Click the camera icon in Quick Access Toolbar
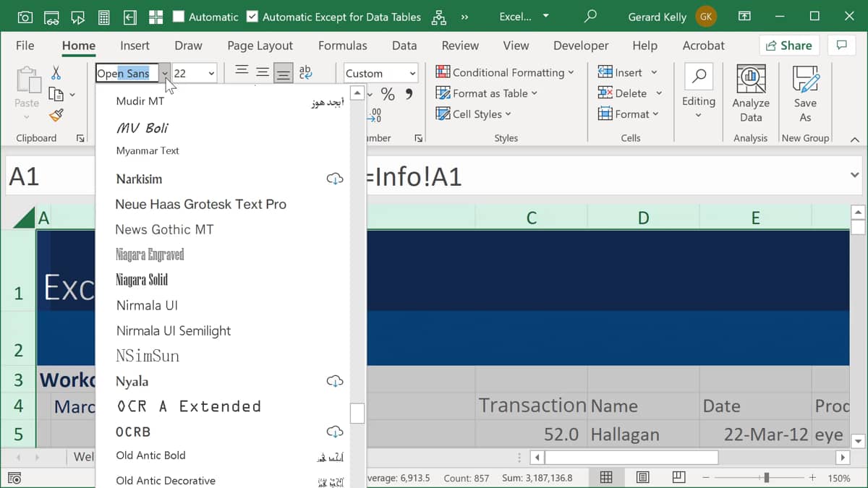This screenshot has height=488, width=868. 25,17
